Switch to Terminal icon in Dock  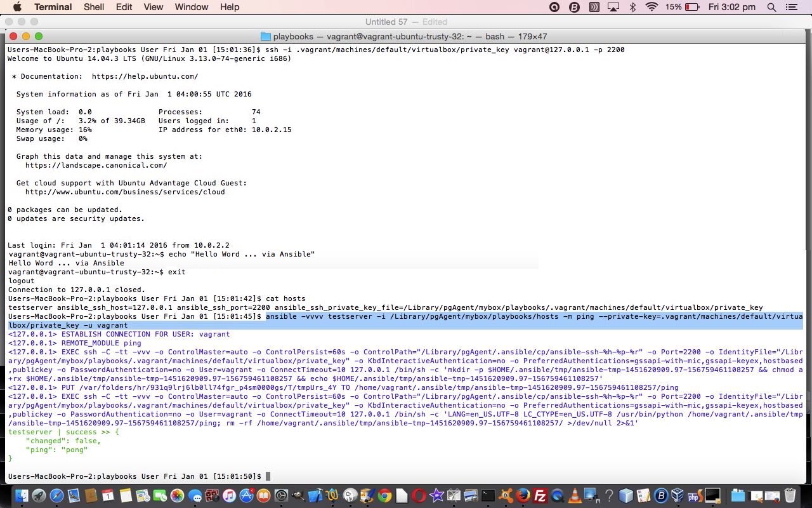click(x=488, y=495)
